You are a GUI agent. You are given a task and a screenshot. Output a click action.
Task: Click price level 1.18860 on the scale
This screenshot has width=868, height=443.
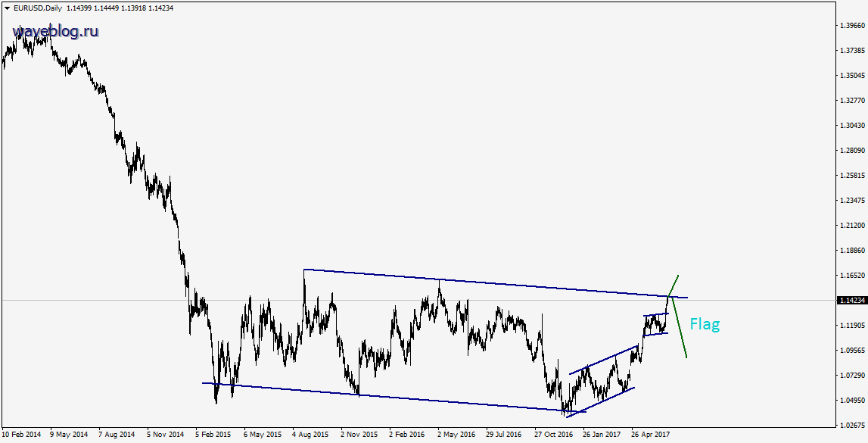click(x=851, y=251)
